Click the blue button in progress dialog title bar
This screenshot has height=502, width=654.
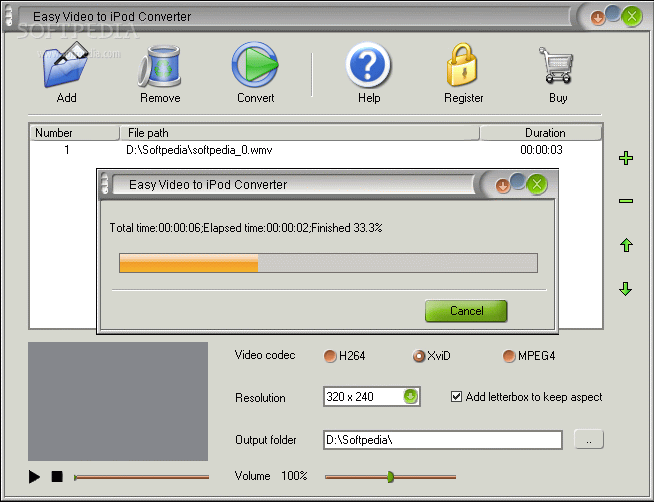[x=518, y=181]
